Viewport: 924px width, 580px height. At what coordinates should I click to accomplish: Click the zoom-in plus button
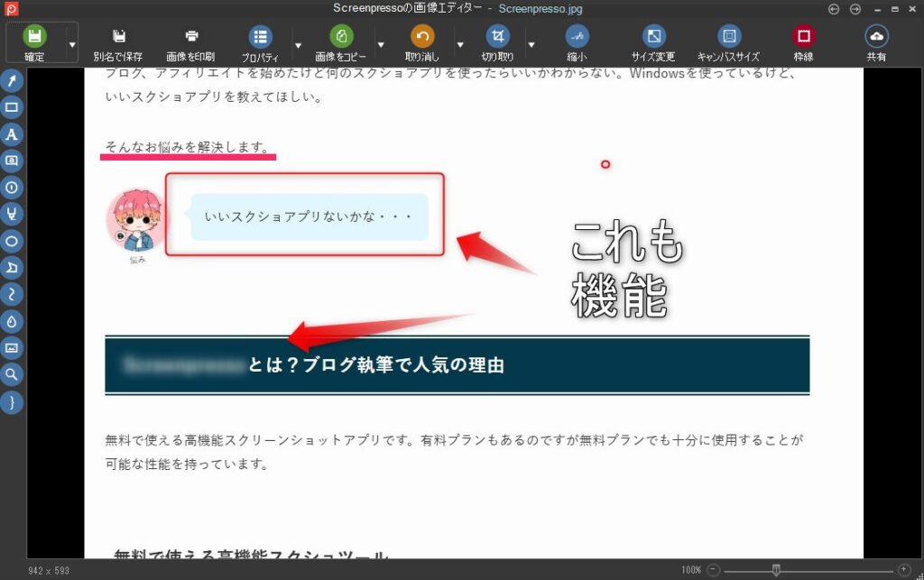(x=904, y=570)
